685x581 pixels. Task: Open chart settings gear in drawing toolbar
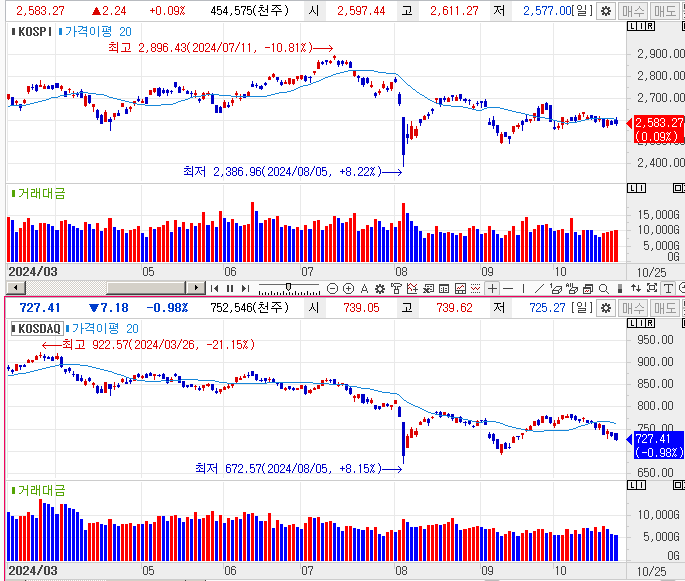click(x=380, y=288)
